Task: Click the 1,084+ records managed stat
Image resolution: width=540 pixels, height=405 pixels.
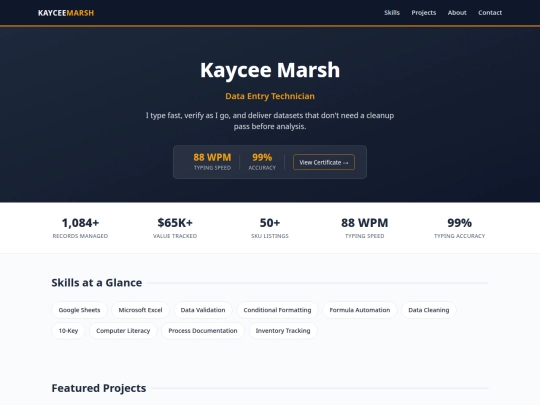Action: click(x=80, y=228)
